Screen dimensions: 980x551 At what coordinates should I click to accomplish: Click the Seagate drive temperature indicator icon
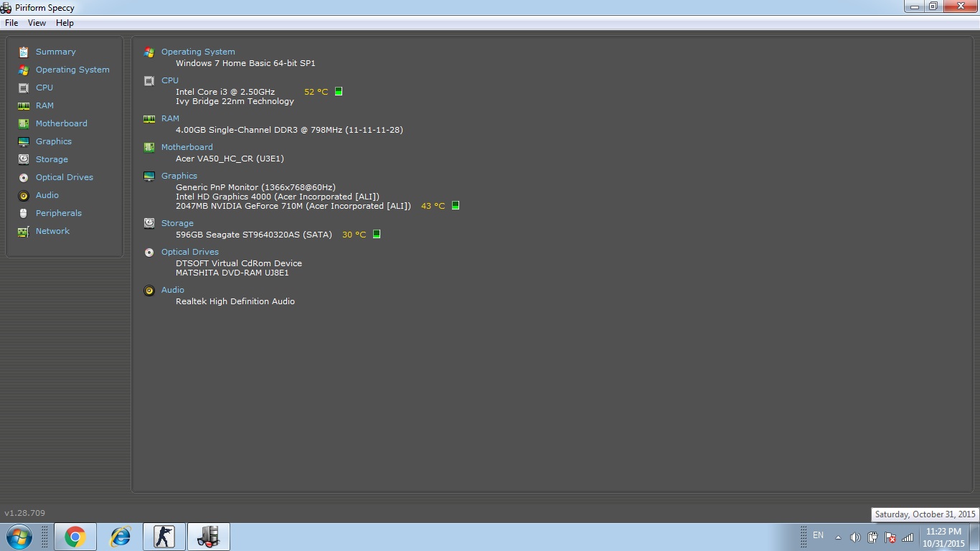(x=377, y=234)
